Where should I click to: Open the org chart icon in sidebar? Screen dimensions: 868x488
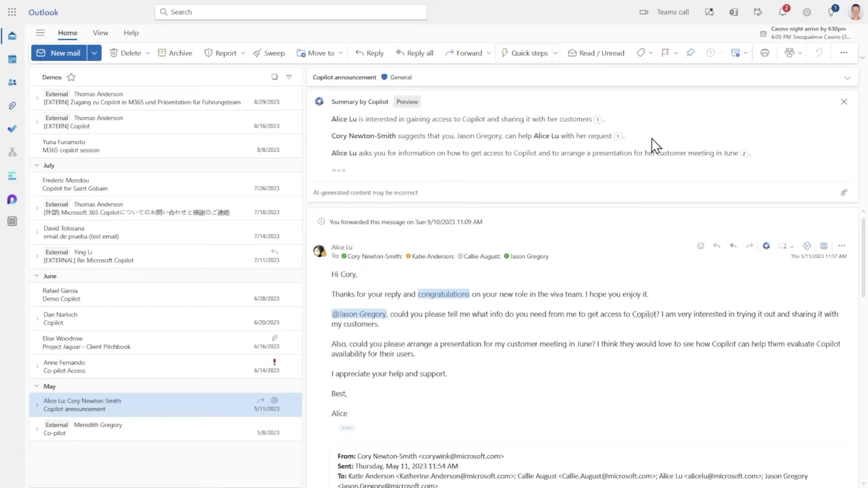pyautogui.click(x=12, y=152)
